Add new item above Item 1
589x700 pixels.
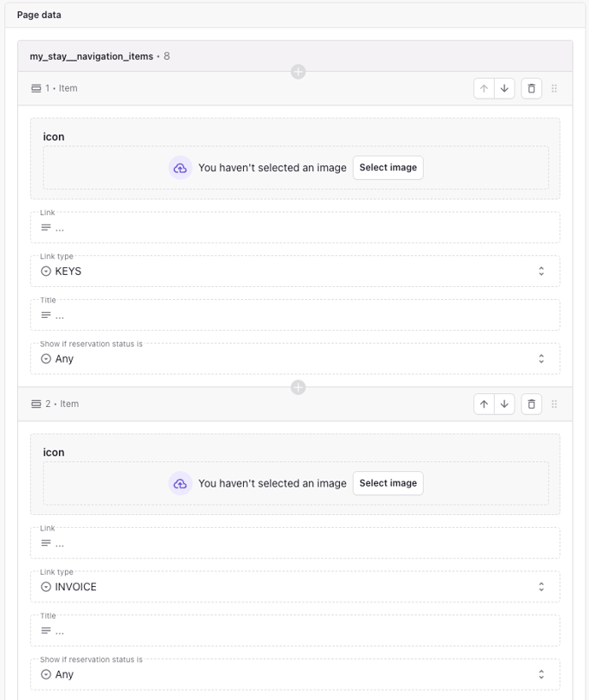(298, 72)
